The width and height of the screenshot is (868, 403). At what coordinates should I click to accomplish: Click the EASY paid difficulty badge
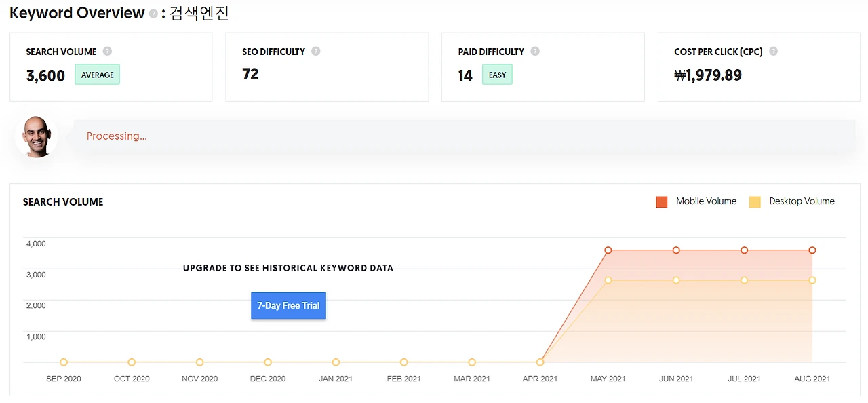(497, 75)
